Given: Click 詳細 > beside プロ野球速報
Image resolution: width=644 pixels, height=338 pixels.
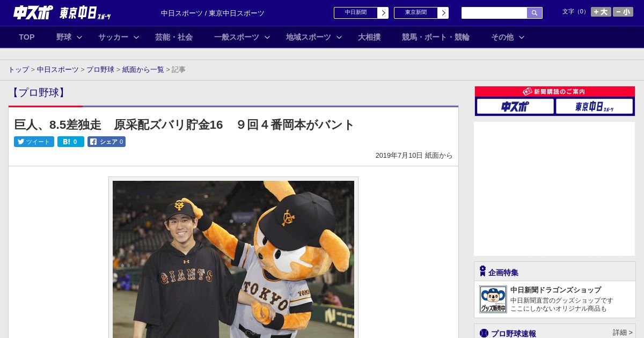Looking at the screenshot, I should click(x=623, y=333).
